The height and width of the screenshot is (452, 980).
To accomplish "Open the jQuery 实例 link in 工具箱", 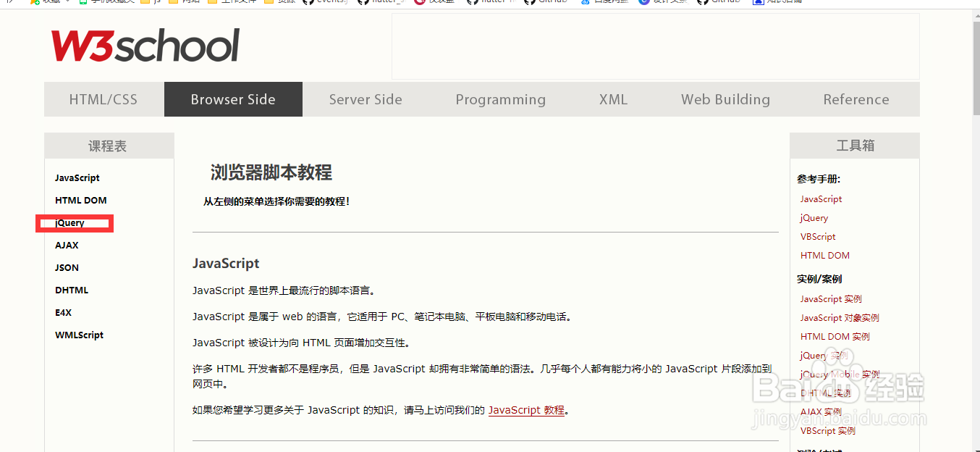I will [x=824, y=356].
